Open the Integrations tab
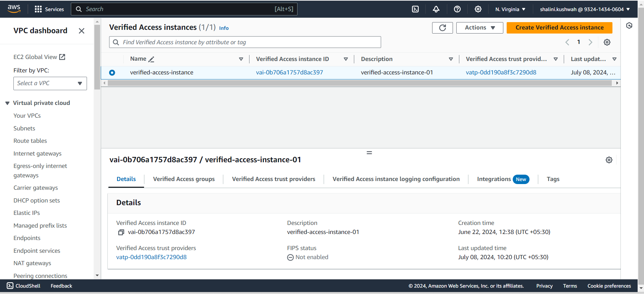 coord(503,179)
